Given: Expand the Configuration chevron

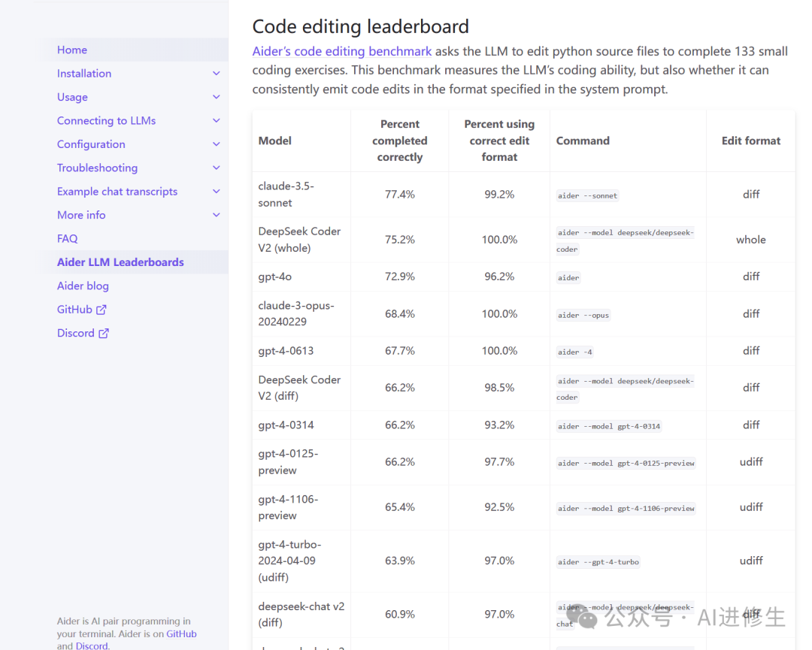Looking at the screenshot, I should coord(217,144).
